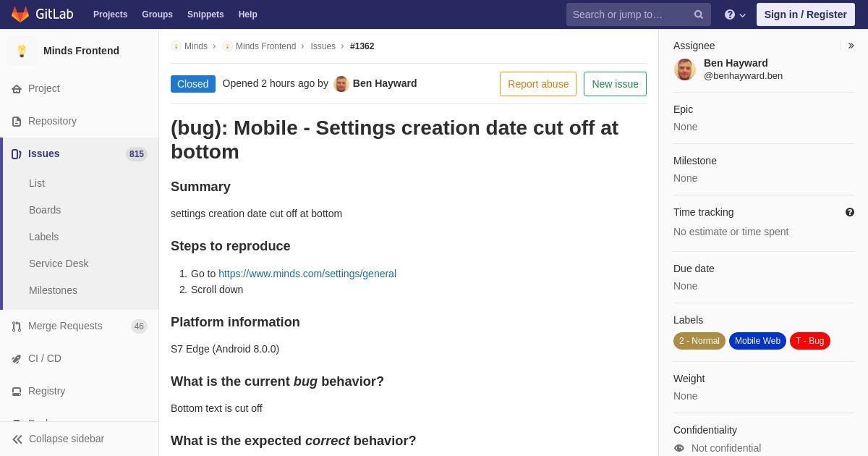Click the Minds Frontend breadcrumb link

pyautogui.click(x=265, y=46)
